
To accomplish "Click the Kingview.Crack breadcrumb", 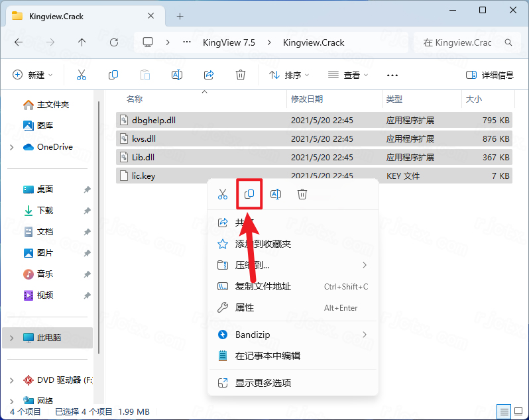I will click(314, 42).
